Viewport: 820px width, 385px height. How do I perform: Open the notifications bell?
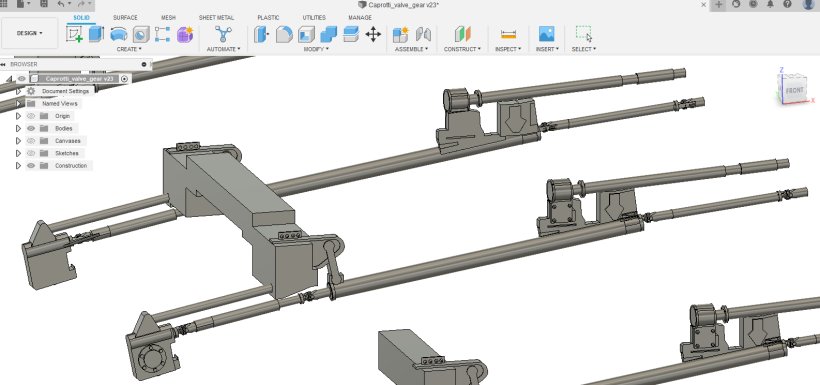pos(770,4)
